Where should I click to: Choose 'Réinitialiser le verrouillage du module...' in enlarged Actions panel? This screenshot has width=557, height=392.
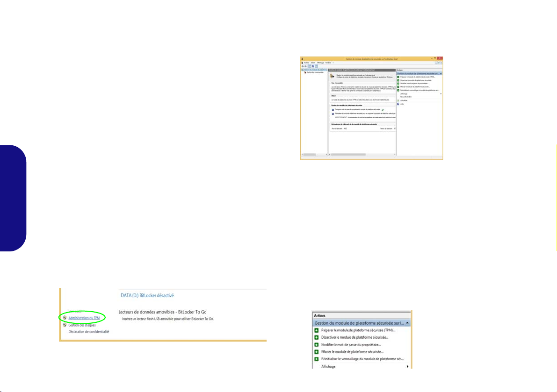[x=362, y=359]
